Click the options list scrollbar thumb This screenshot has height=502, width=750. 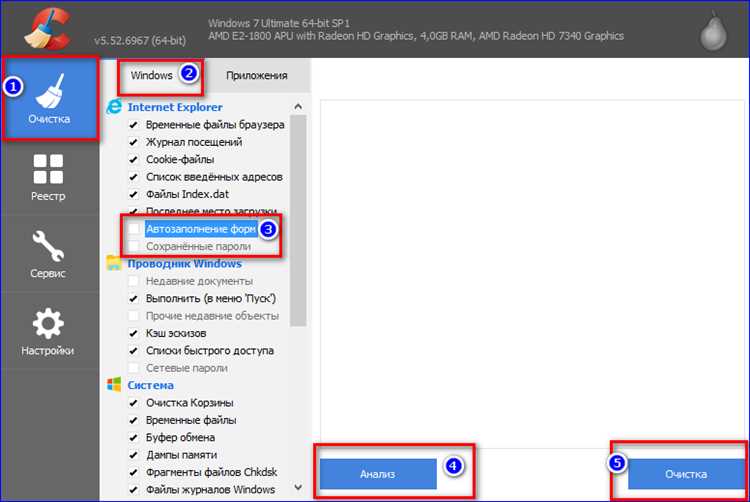[298, 220]
